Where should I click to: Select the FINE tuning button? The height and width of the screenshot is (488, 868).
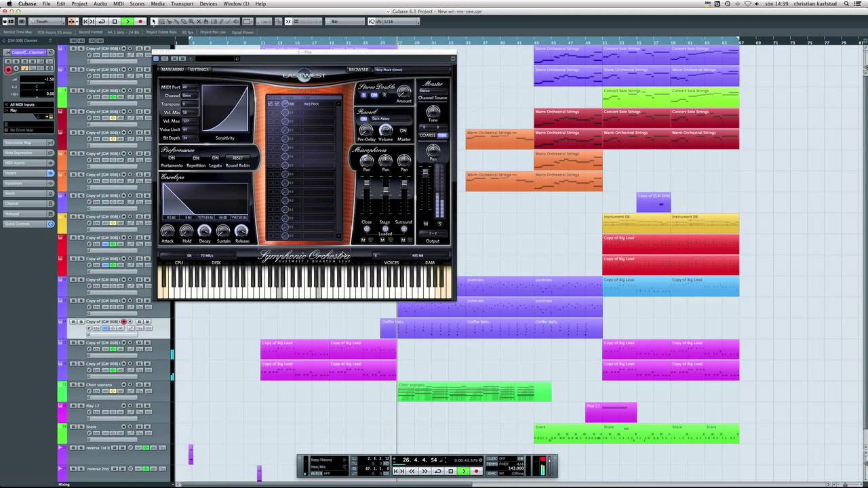[441, 135]
